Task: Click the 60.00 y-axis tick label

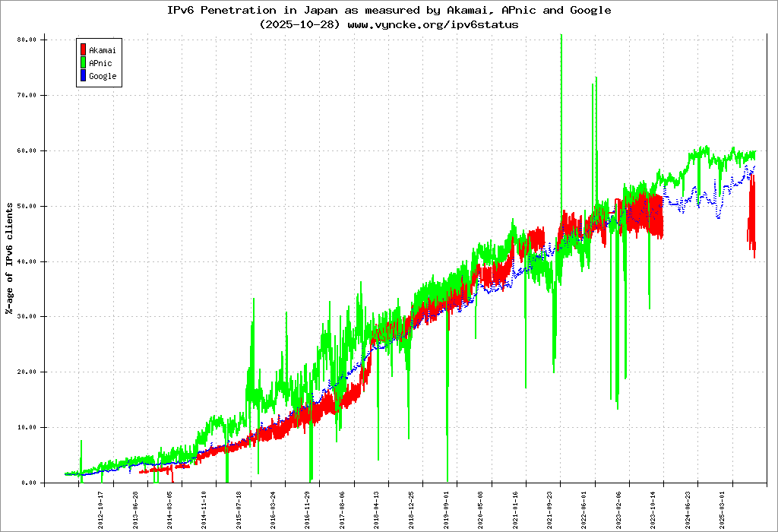Action: 27,150
